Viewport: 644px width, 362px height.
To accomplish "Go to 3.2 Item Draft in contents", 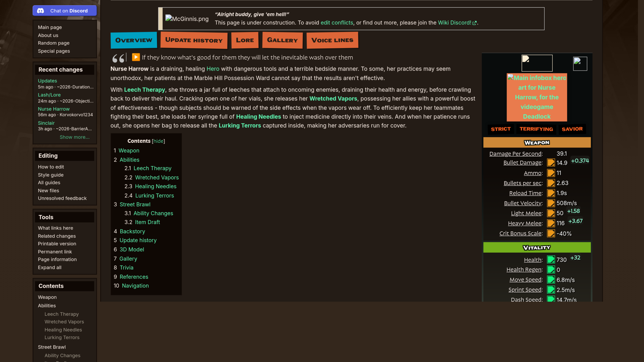I will 142,222.
